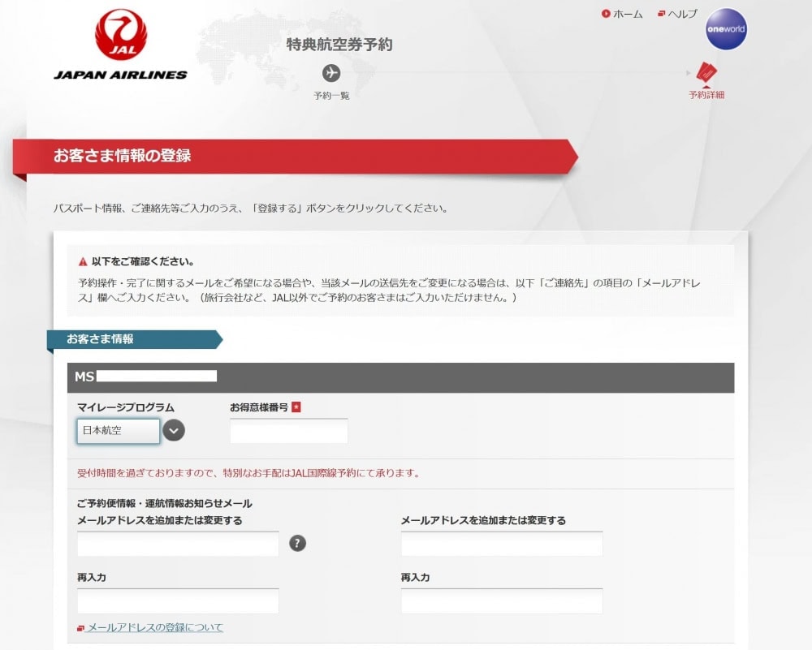Focus the left 再入力 email field
This screenshot has width=812, height=650.
pos(178,600)
